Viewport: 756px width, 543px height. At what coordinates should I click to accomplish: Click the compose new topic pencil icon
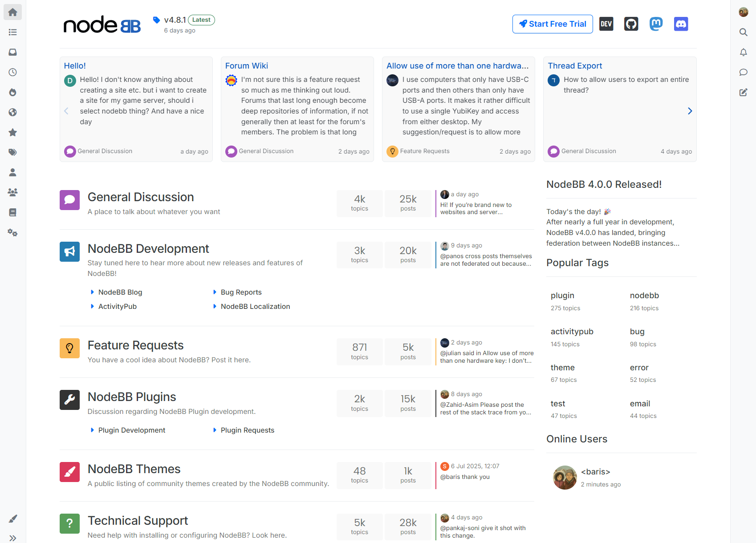(x=743, y=92)
